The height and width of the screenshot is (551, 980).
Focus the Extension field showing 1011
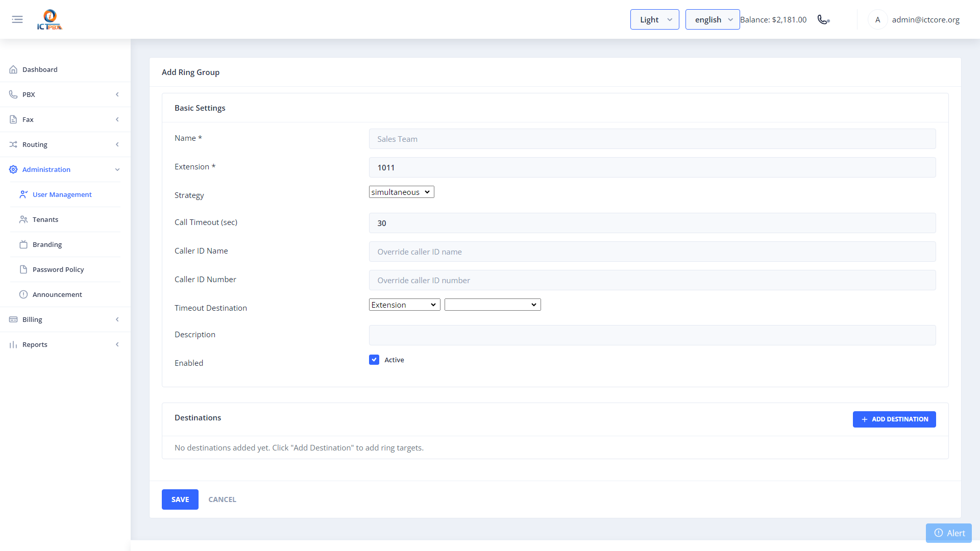pos(652,167)
